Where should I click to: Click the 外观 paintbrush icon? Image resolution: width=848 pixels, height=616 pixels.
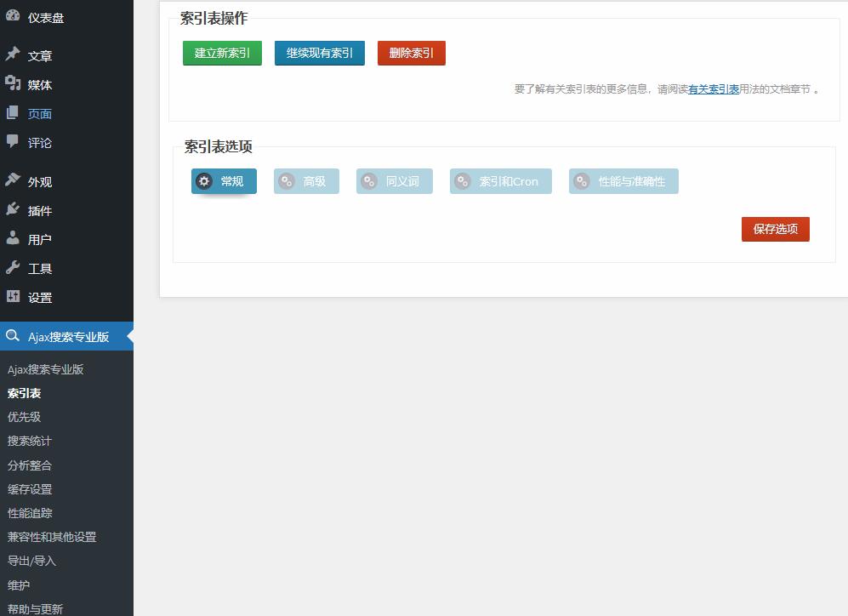point(13,180)
